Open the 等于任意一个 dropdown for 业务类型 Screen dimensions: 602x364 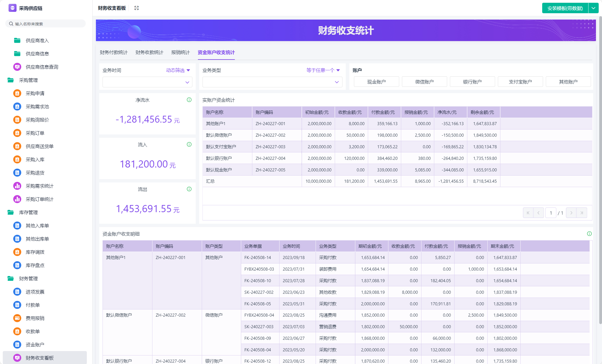click(x=323, y=70)
